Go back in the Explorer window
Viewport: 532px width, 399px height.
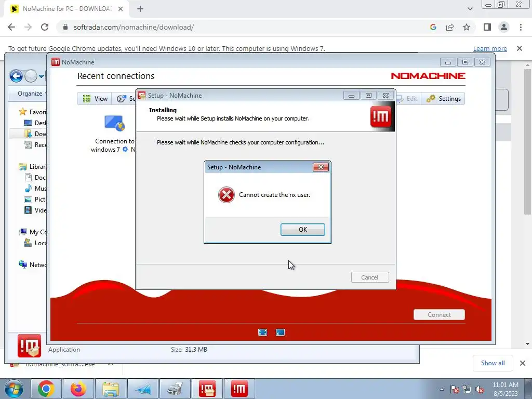tap(16, 76)
